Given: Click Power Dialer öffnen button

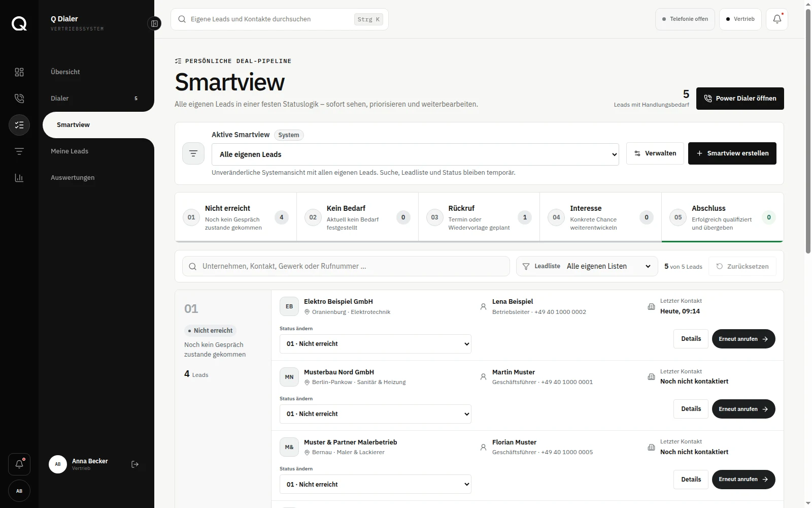Looking at the screenshot, I should [740, 99].
